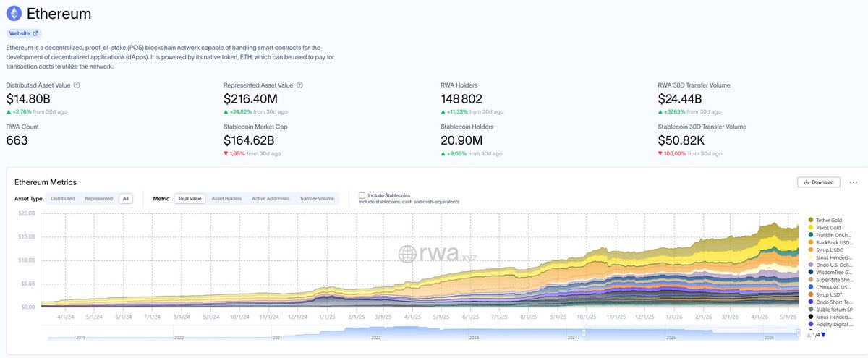Toggle Stable Return SP legend entry

click(x=831, y=310)
